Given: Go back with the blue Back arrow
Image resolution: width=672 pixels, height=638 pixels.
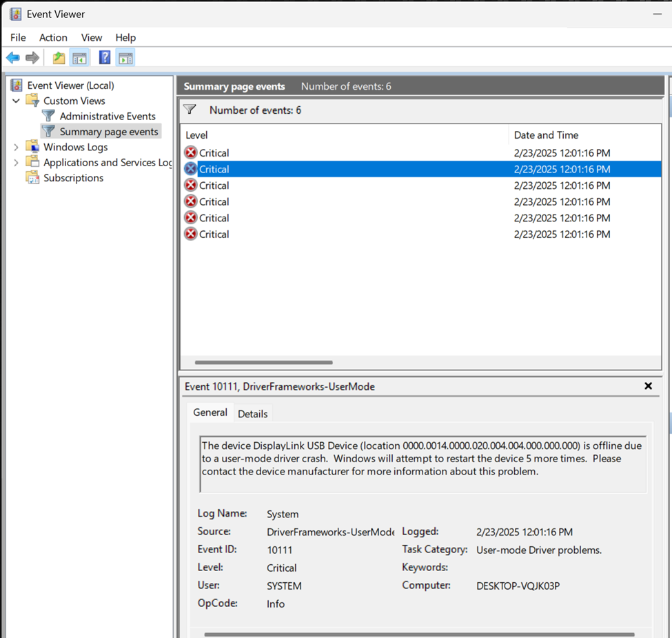Looking at the screenshot, I should coord(13,57).
